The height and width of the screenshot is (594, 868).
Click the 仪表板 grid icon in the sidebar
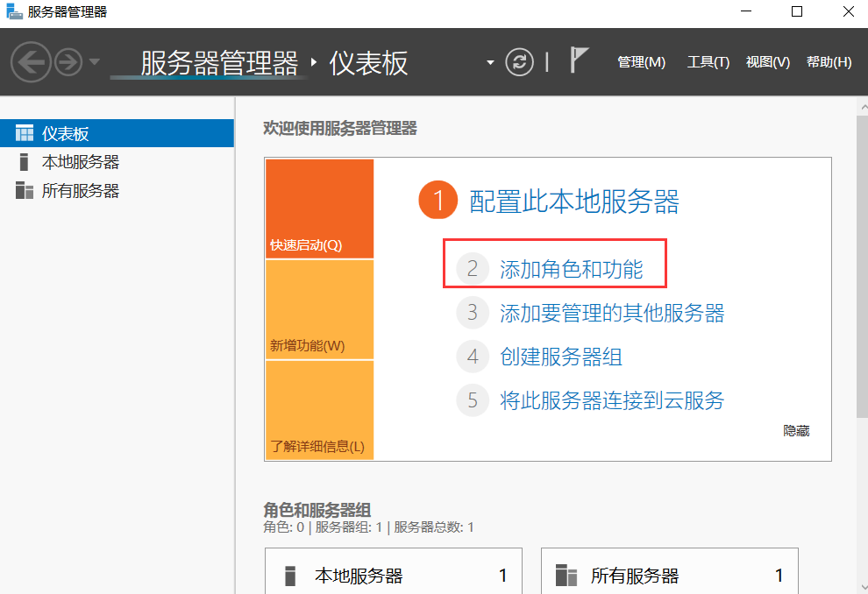[x=25, y=133]
